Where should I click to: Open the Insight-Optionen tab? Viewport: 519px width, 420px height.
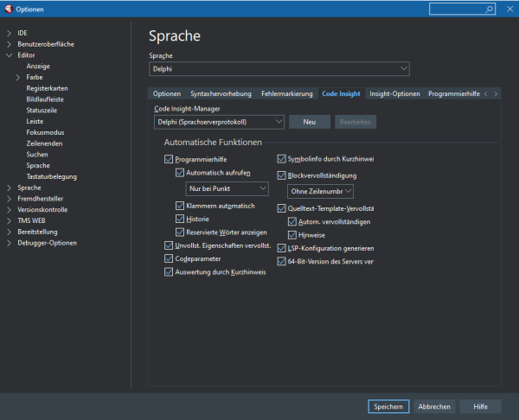click(x=394, y=93)
